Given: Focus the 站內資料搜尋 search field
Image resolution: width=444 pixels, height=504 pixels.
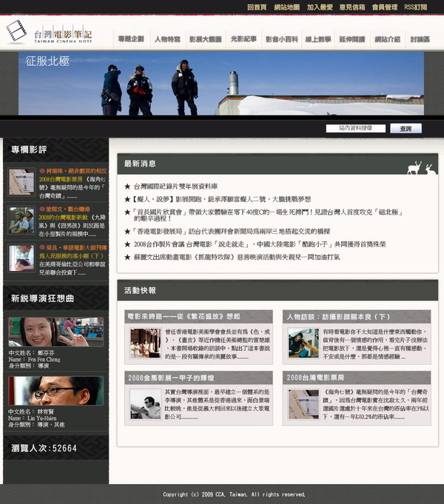Looking at the screenshot, I should [355, 128].
